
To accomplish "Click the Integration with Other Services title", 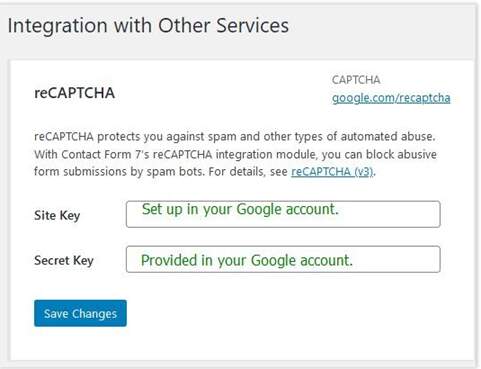I will pyautogui.click(x=148, y=26).
